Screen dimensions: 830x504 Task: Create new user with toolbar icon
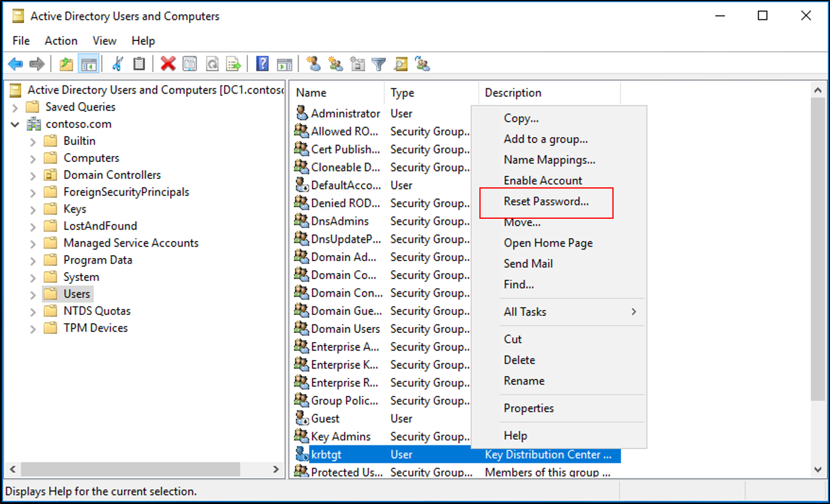tap(314, 64)
